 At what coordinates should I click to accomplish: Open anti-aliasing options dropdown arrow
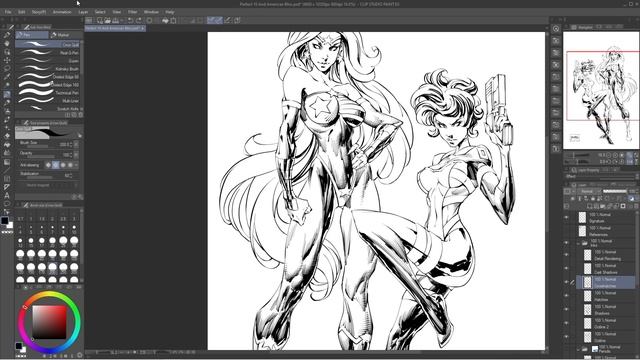point(76,165)
